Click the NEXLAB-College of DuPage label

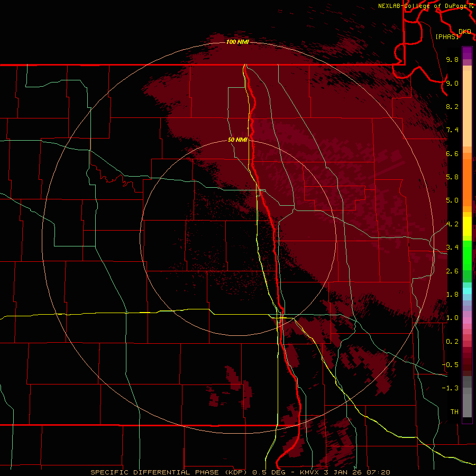[x=423, y=6]
